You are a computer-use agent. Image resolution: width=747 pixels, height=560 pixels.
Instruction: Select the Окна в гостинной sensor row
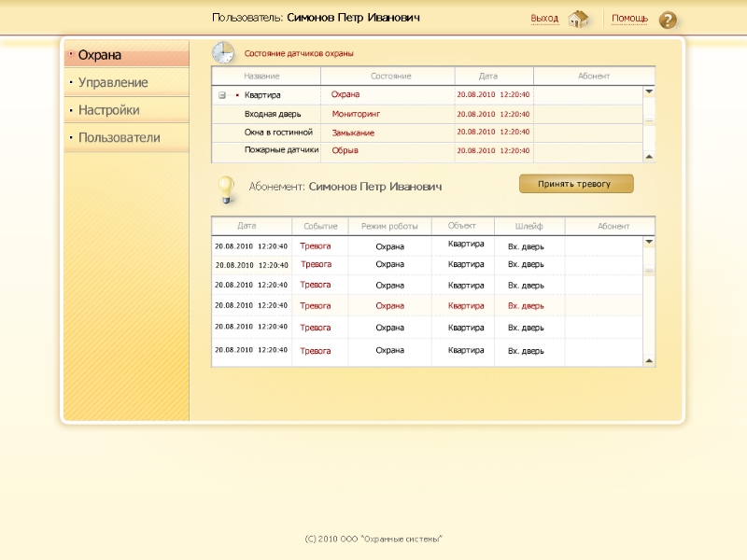click(x=428, y=133)
